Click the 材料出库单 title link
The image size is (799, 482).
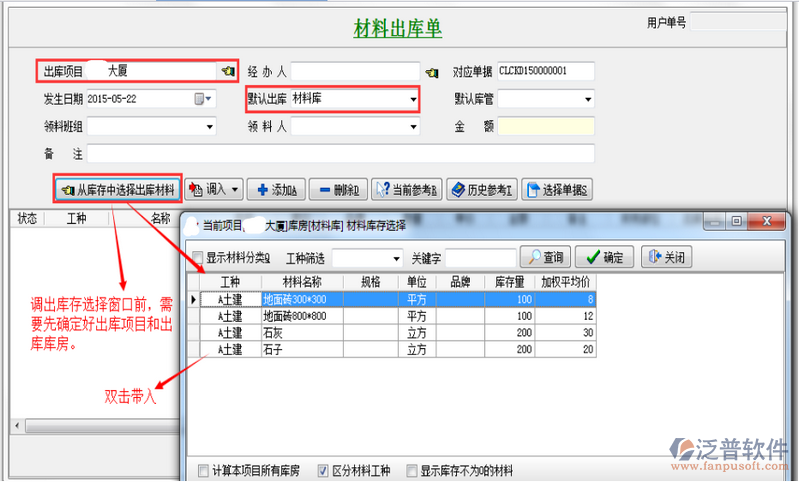point(397,29)
